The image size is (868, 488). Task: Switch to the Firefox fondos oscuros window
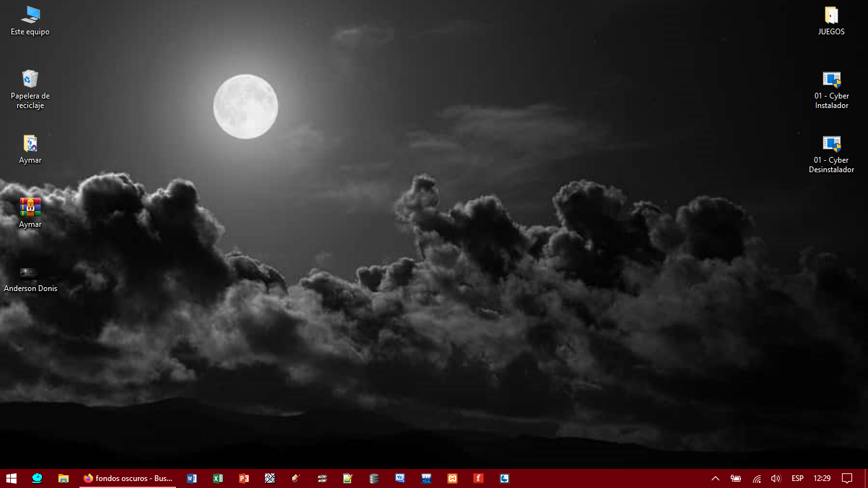[128, 478]
